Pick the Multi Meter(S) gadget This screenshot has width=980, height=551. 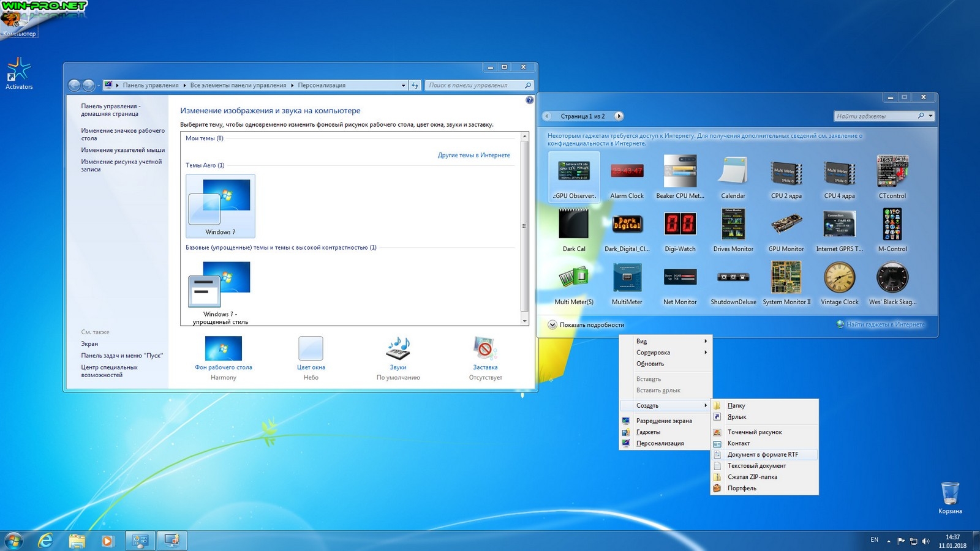pos(574,283)
